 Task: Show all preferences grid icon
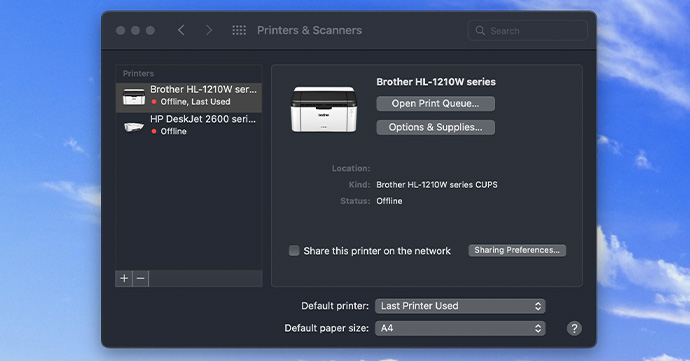[239, 30]
